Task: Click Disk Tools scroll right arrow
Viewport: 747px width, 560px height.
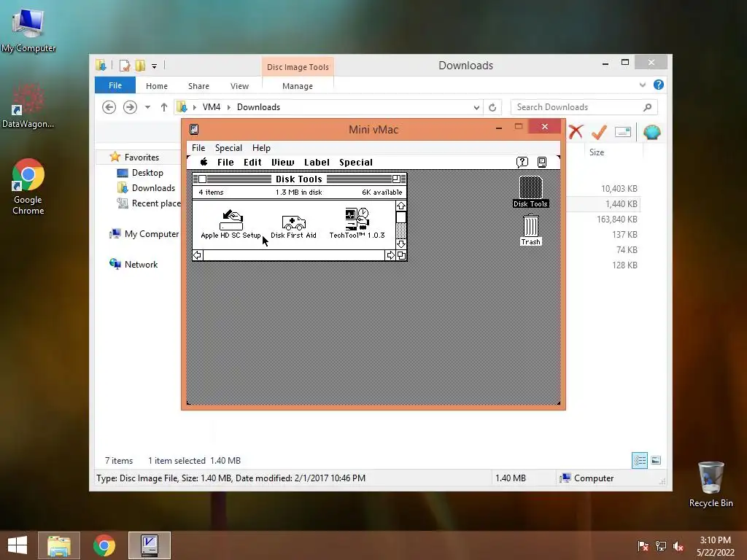Action: point(390,255)
